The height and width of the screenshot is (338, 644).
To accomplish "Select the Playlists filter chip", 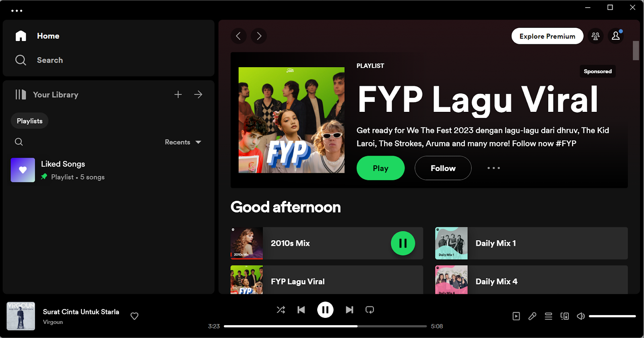I will tap(29, 121).
